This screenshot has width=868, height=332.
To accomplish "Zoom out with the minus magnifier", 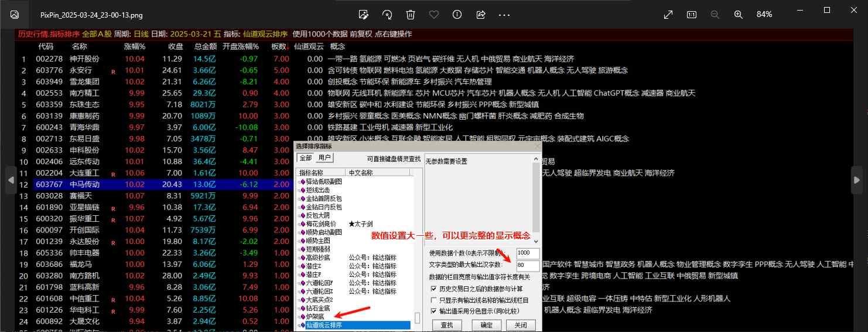I will pyautogui.click(x=715, y=14).
